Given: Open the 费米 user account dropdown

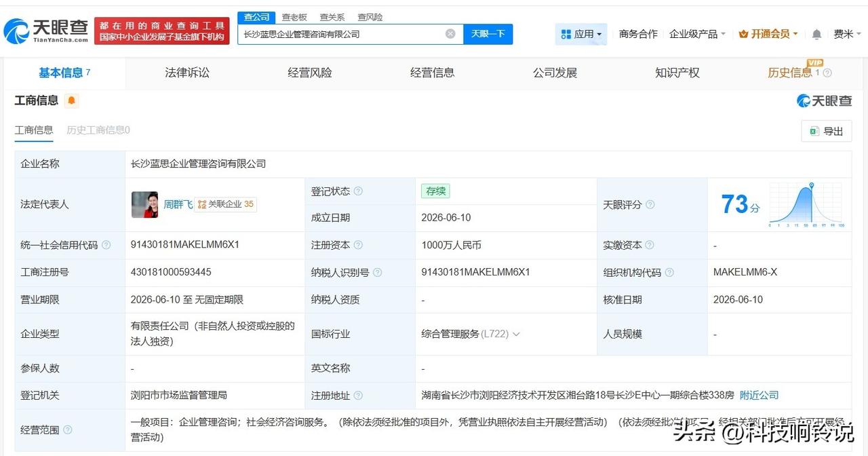Looking at the screenshot, I should click(847, 34).
